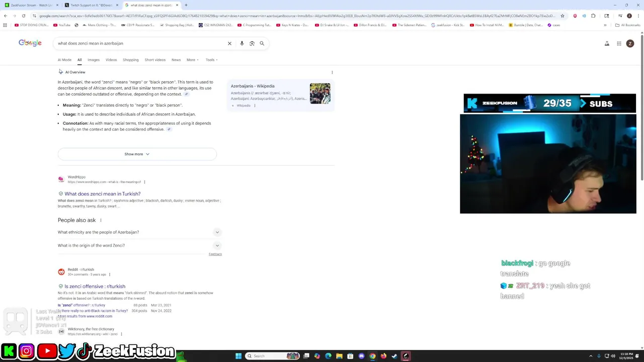Expand overflow bookmarks chevron in bookmarks bar
644x362 pixels.
[605, 25]
